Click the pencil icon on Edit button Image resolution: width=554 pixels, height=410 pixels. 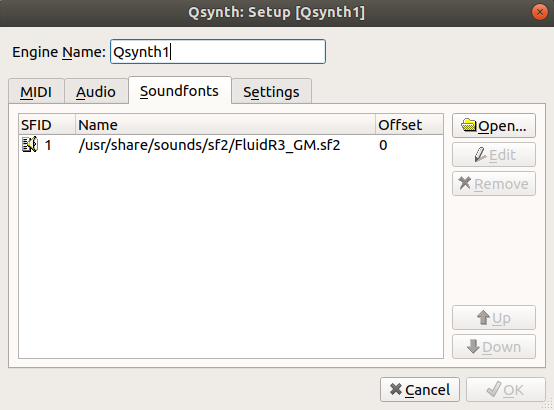coord(480,154)
